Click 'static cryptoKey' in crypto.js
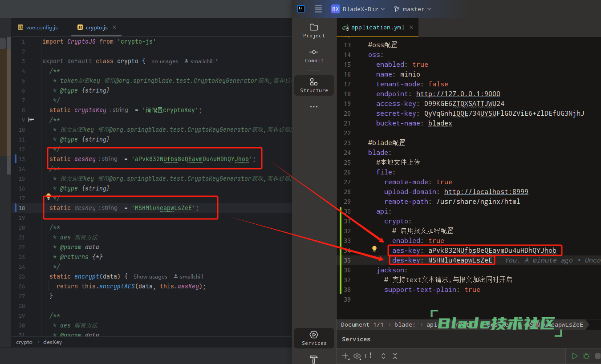The image size is (601, 364). coord(78,110)
